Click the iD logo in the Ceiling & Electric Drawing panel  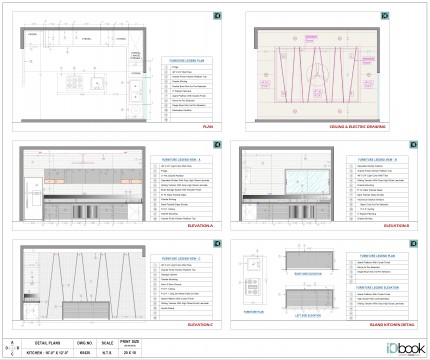tap(385, 16)
